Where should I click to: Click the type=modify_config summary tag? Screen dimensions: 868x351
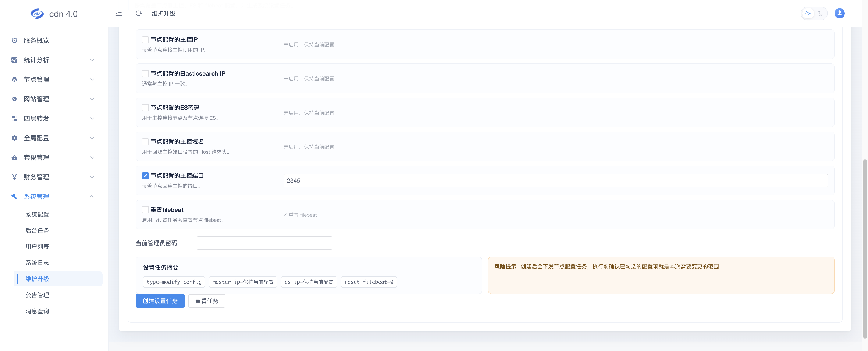(174, 282)
